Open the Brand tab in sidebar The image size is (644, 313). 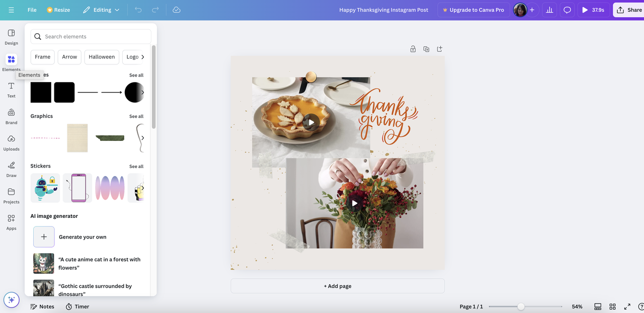11,116
